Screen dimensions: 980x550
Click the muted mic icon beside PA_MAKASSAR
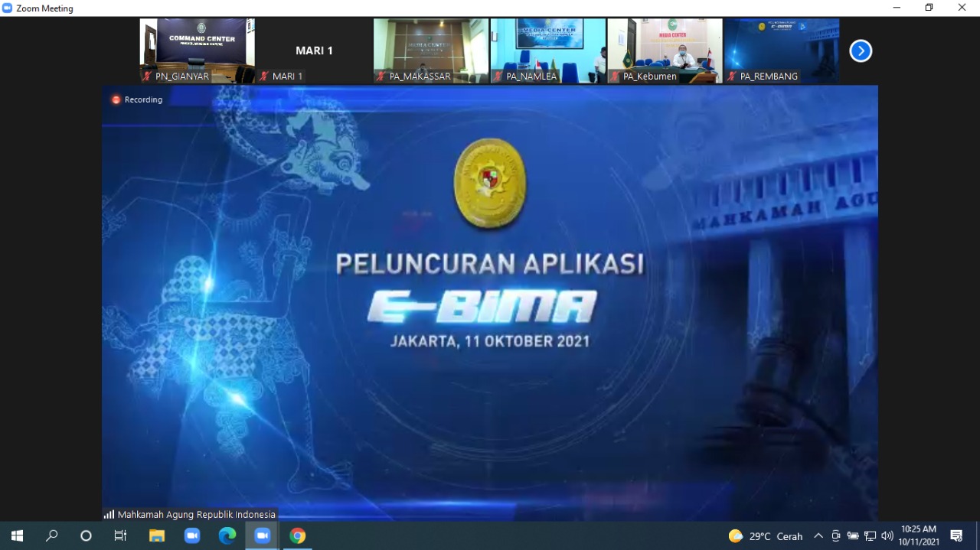(381, 76)
